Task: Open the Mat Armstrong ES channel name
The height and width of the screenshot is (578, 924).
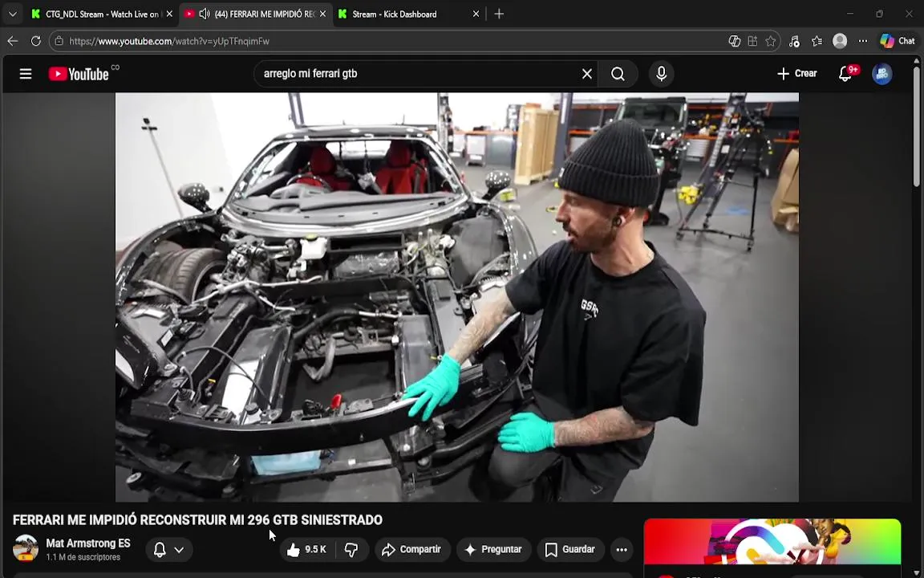Action: click(x=87, y=543)
